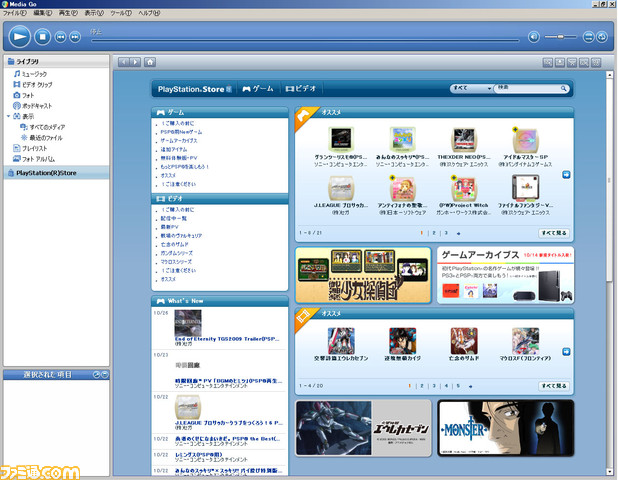This screenshot has height=480, width=618.
Task: Open the 編集 menu
Action: click(43, 13)
